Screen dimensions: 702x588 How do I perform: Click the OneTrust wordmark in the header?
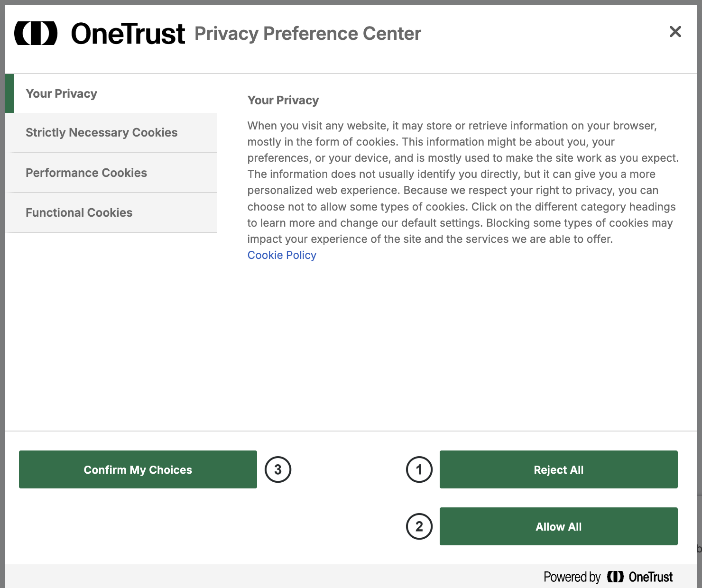tap(128, 34)
